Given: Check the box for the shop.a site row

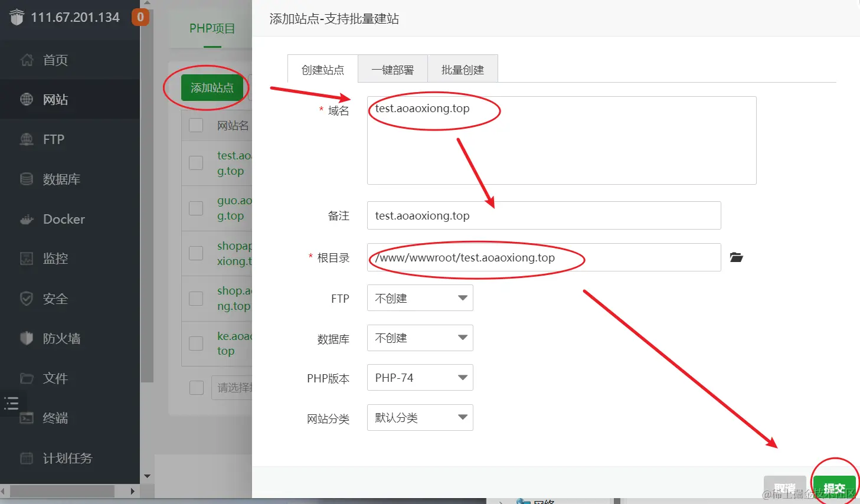Looking at the screenshot, I should tap(196, 298).
